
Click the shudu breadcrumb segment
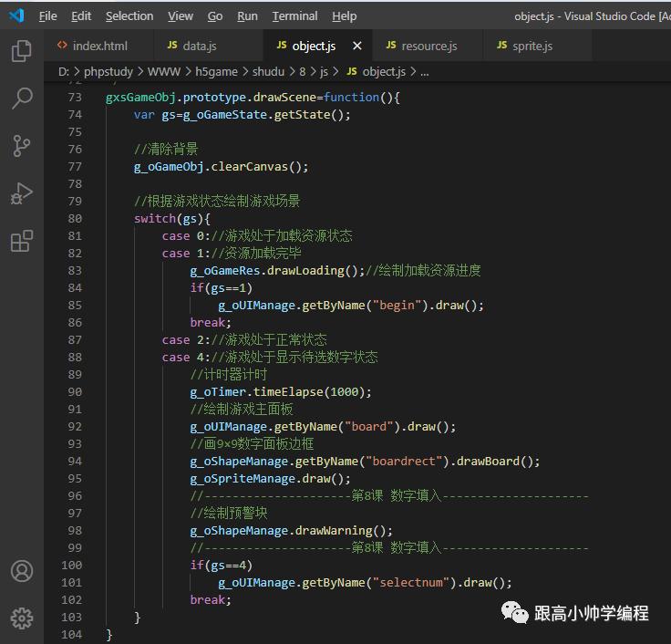268,71
